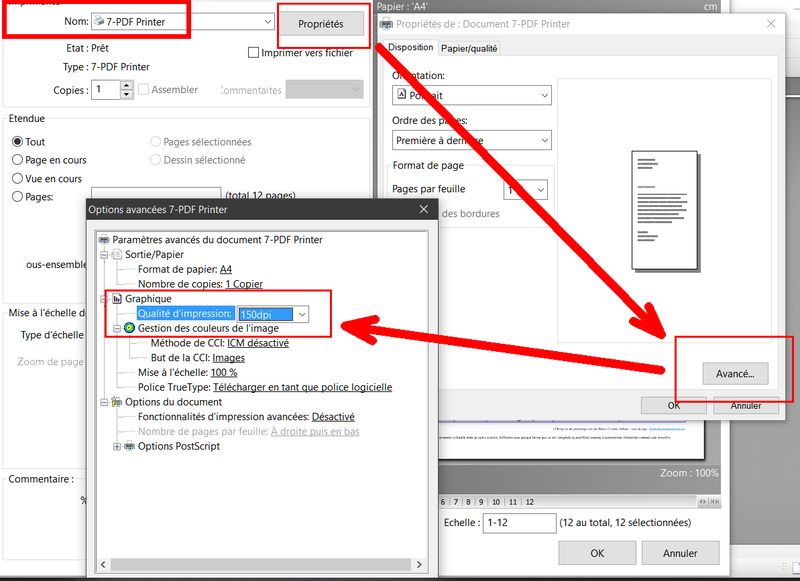Viewport: 800px width, 581px height.
Task: Select page 10 in the page strip
Action: tap(496, 502)
